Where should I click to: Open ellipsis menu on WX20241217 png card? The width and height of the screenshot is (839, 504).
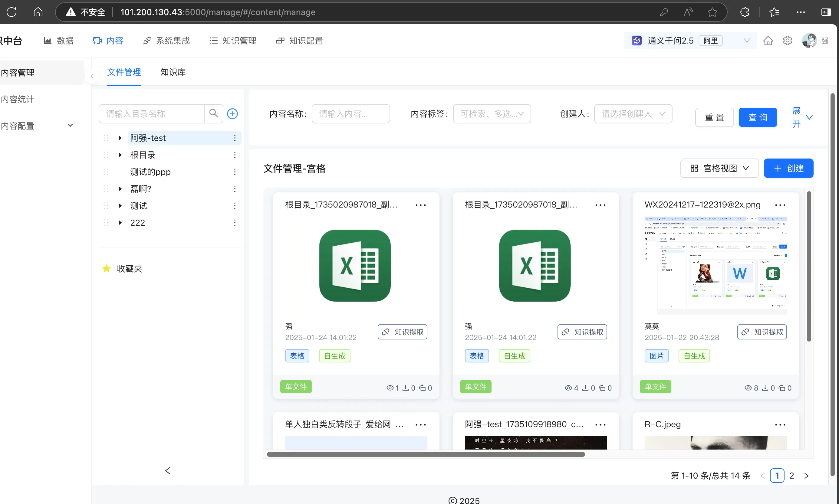780,205
